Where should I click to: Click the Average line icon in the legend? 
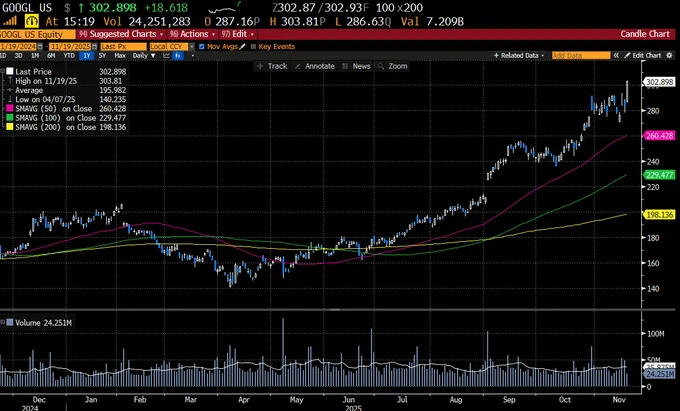(x=10, y=90)
